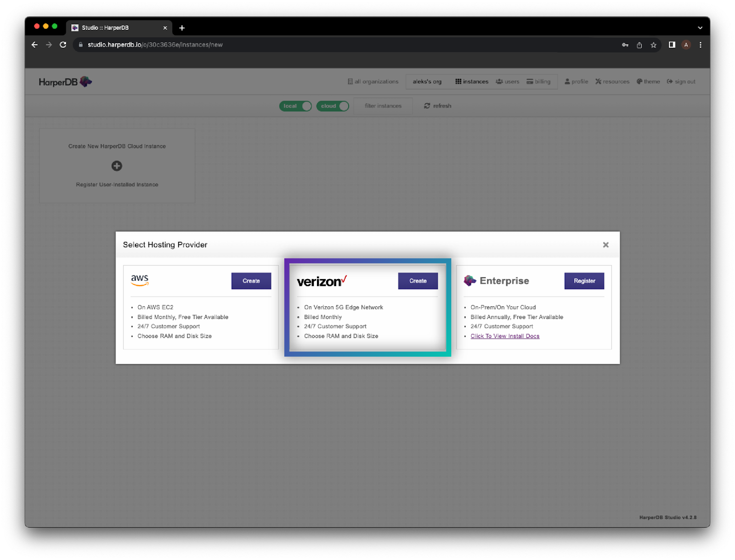Click the browser forward arrow
Image resolution: width=735 pixels, height=560 pixels.
tap(49, 45)
